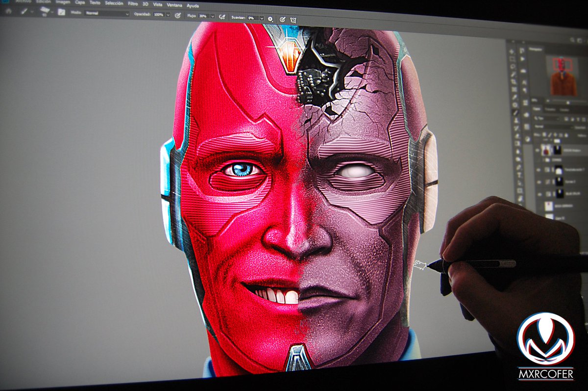Open the brush preset picker arrow
The height and width of the screenshot is (391, 588).
click(x=52, y=12)
